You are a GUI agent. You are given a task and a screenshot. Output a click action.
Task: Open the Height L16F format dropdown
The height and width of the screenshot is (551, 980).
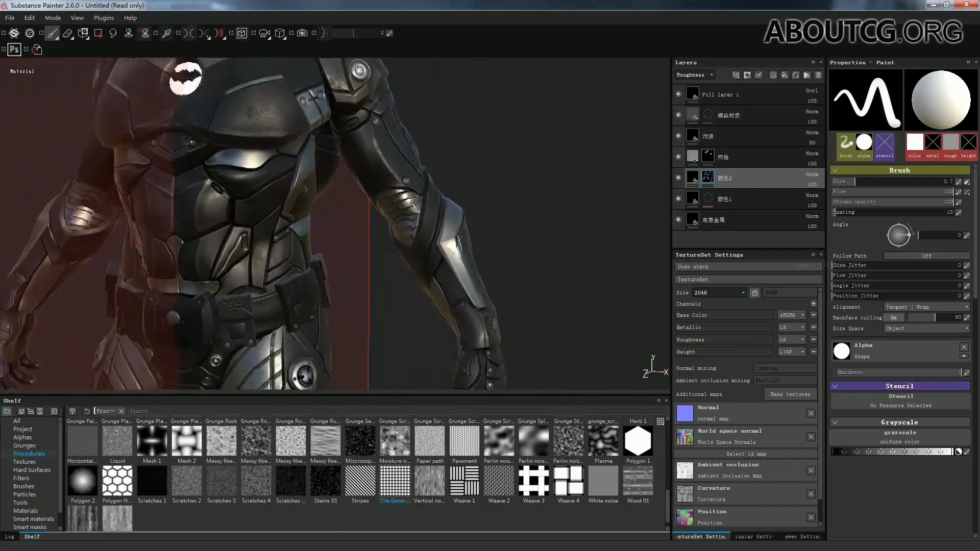click(792, 352)
